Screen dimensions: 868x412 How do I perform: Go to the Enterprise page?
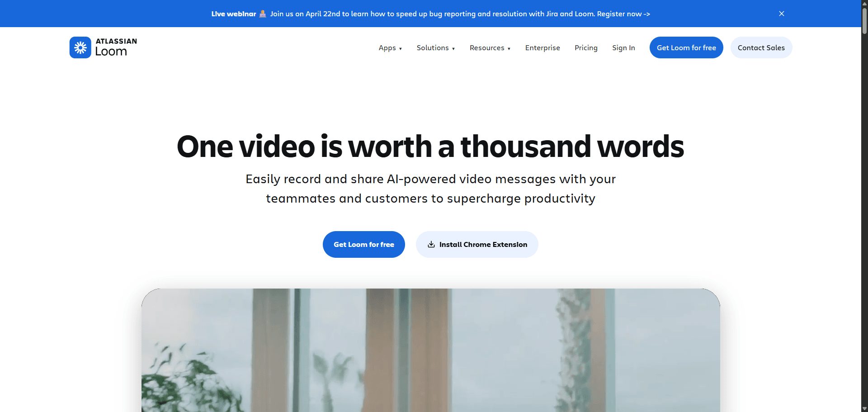pos(542,48)
